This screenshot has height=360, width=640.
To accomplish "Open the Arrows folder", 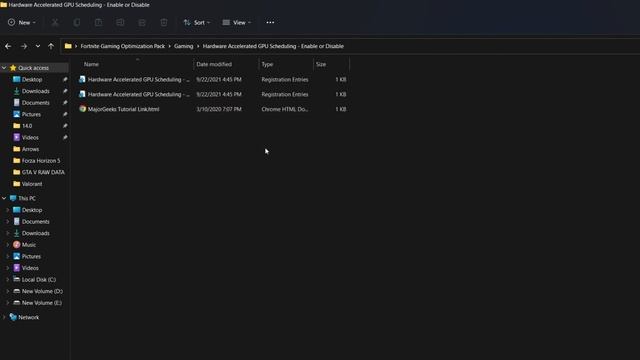I will tap(30, 149).
